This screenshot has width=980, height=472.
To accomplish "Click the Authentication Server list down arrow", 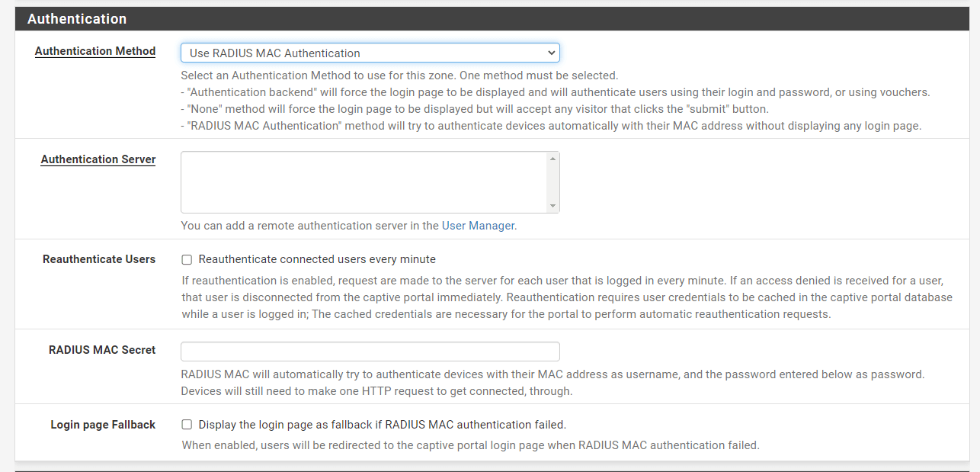I will [552, 206].
